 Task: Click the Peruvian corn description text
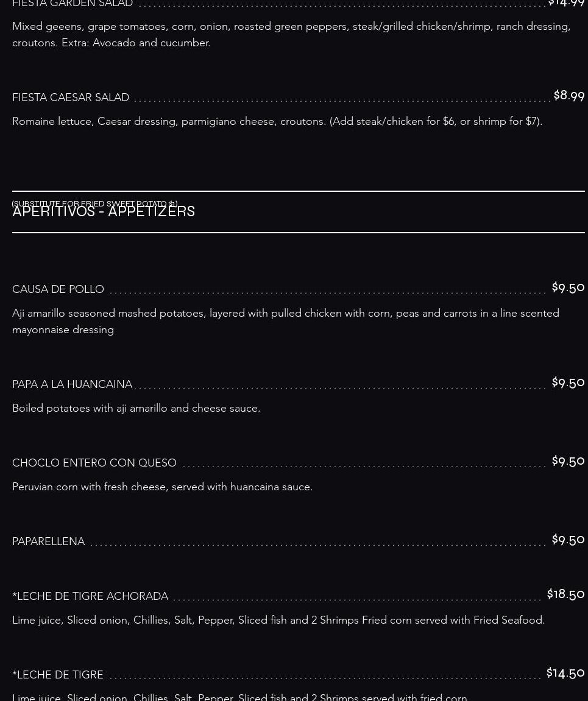coord(162,487)
